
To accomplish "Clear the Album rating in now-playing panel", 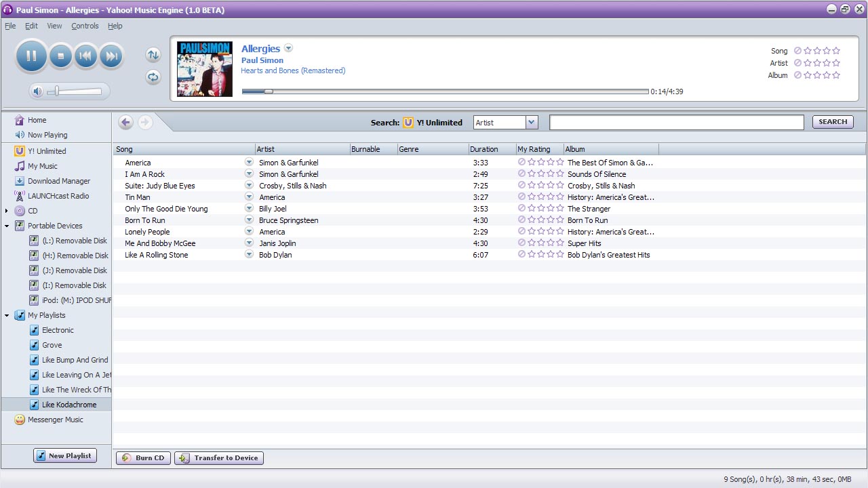I will 797,75.
